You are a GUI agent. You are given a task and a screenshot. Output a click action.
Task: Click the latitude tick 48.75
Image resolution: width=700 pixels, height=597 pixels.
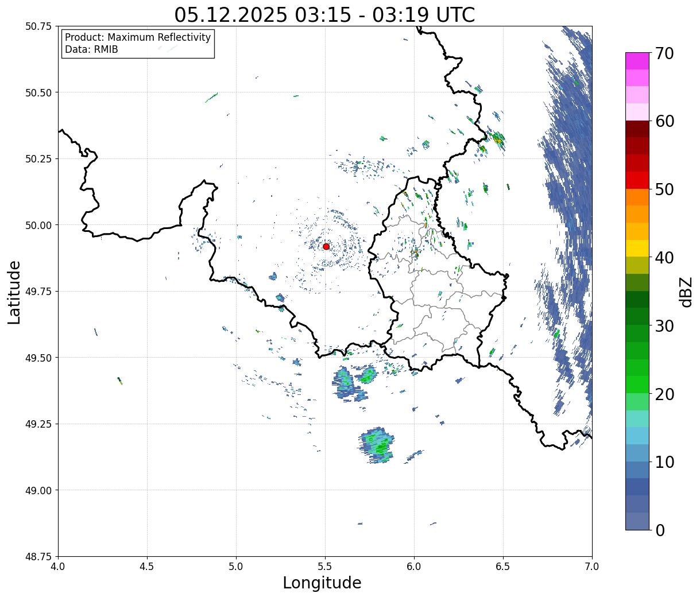tap(38, 556)
